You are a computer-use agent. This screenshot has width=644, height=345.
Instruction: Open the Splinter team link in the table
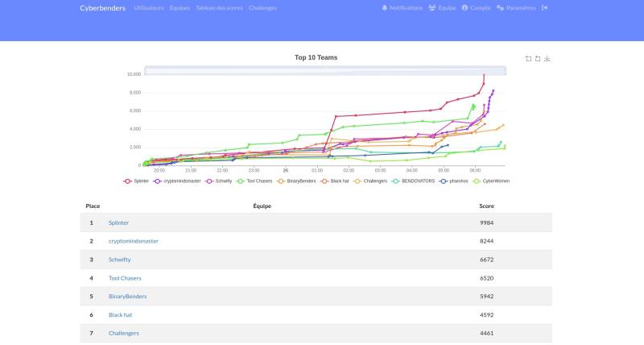pos(118,222)
